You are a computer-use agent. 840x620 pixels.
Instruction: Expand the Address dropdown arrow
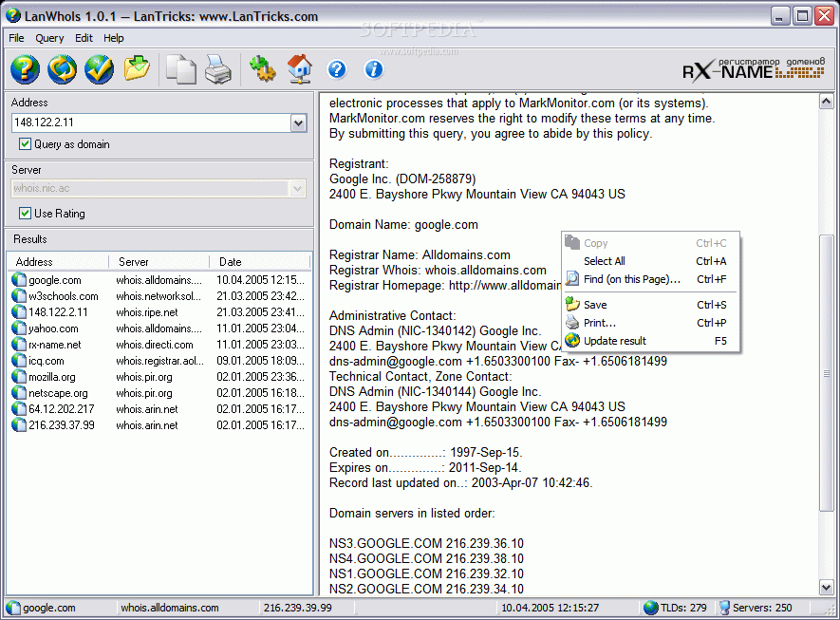click(x=298, y=123)
